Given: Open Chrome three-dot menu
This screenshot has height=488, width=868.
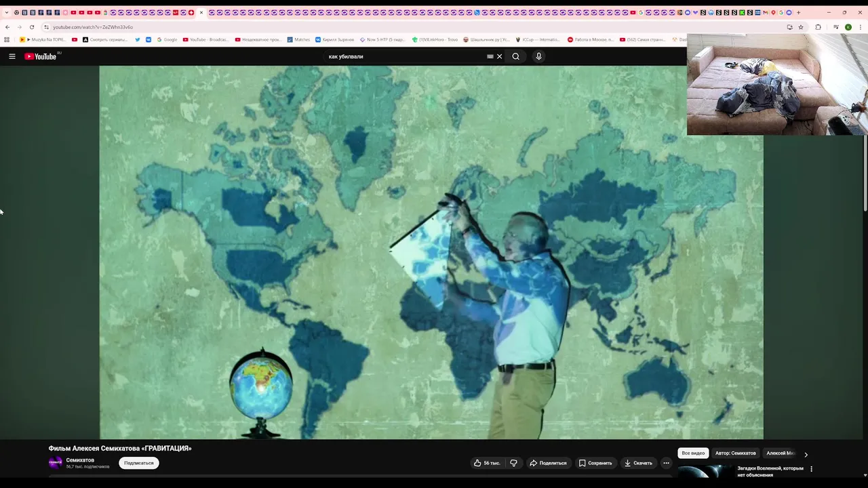Looking at the screenshot, I should click(x=861, y=27).
